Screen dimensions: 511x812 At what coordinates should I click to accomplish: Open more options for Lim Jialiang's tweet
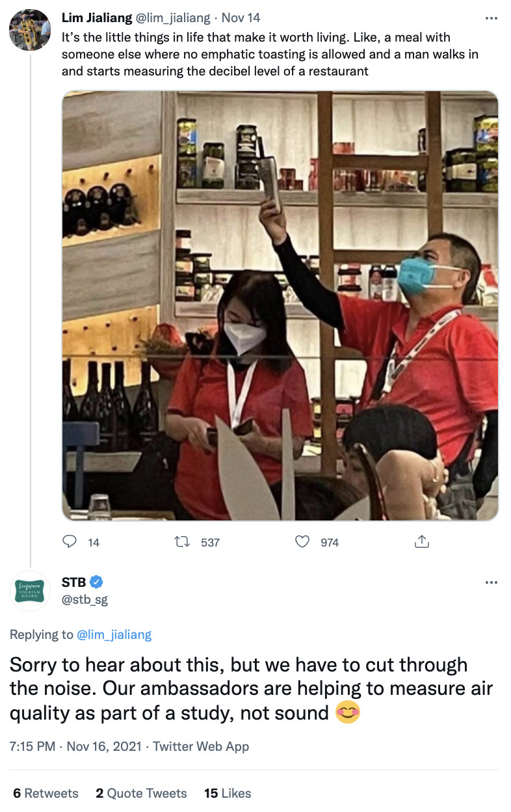(491, 18)
